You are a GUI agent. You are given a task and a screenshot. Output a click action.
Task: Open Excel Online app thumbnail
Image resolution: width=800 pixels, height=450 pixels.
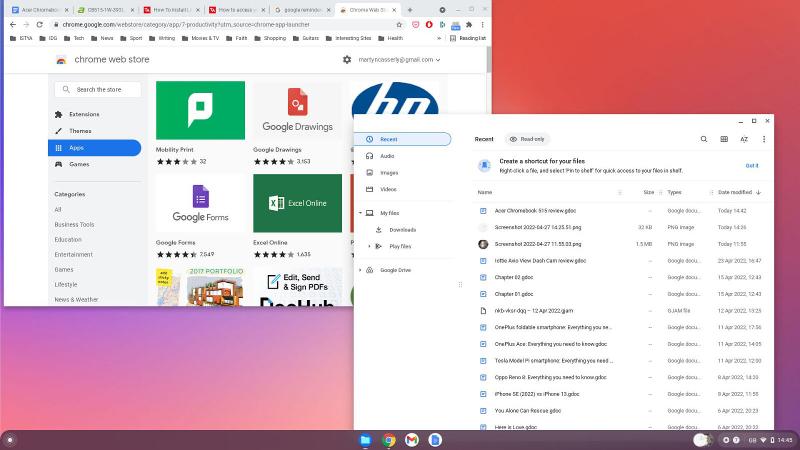tap(297, 203)
